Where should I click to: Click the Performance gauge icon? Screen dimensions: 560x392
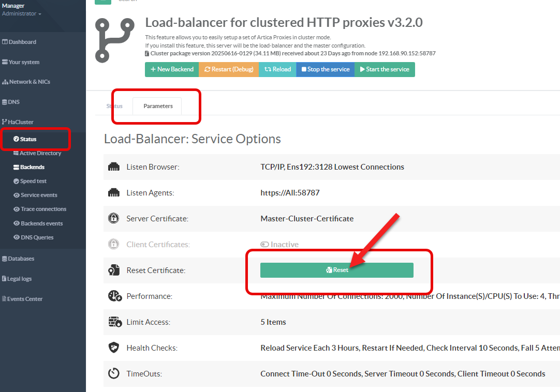coord(114,296)
